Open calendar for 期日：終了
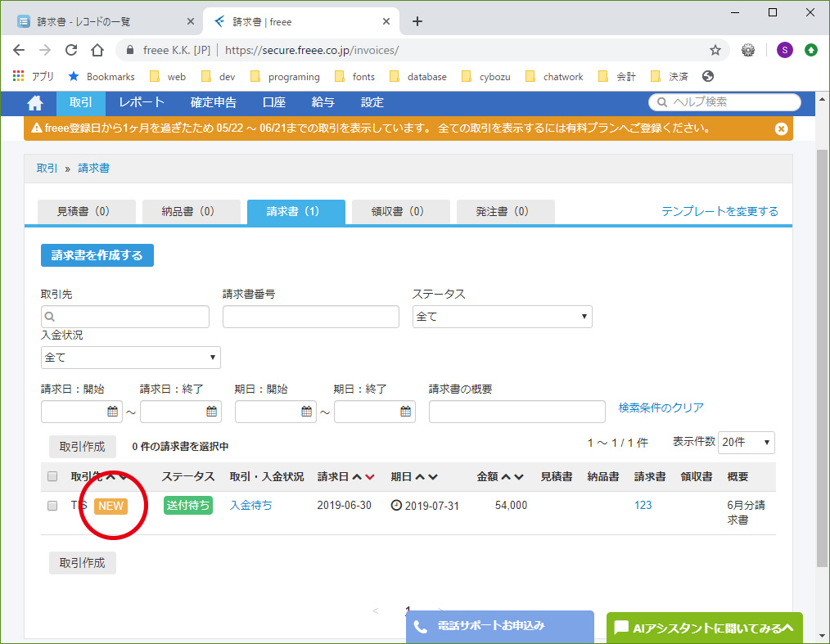The width and height of the screenshot is (830, 644). coord(405,411)
